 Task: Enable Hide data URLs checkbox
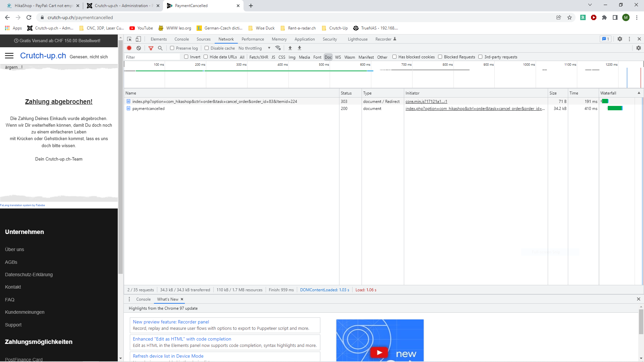[206, 57]
